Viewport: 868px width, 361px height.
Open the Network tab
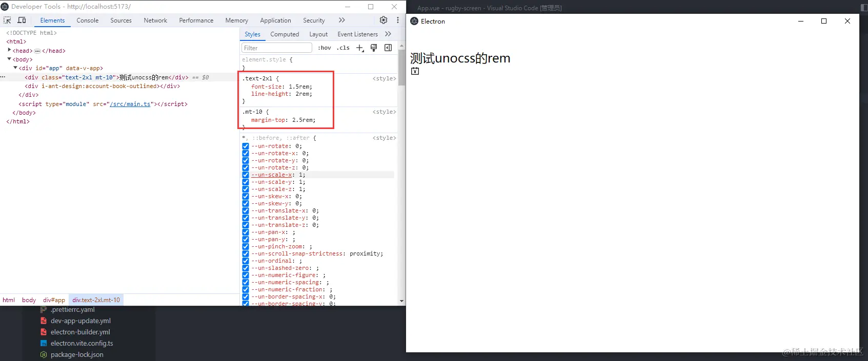pos(155,20)
